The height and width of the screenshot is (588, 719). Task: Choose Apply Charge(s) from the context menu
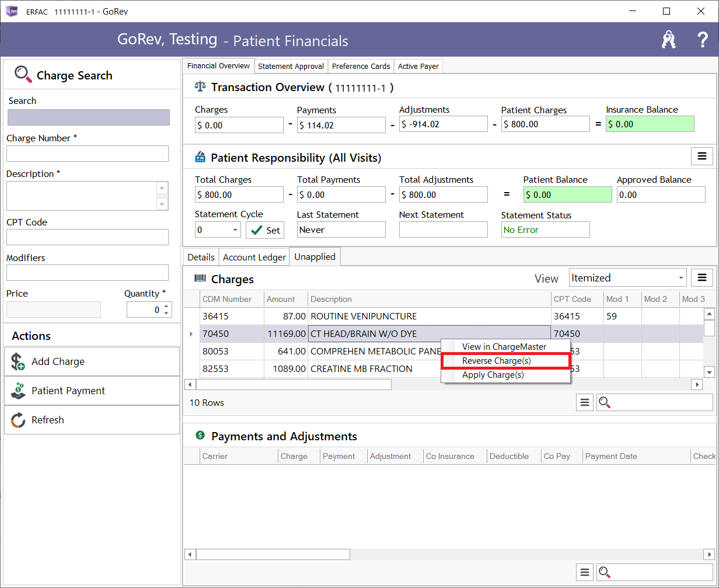pos(505,375)
